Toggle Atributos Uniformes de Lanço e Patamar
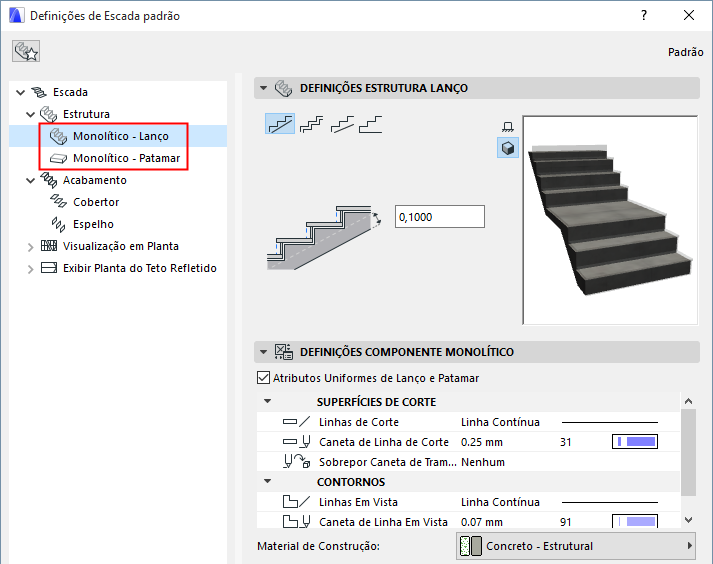This screenshot has width=713, height=564. click(263, 378)
